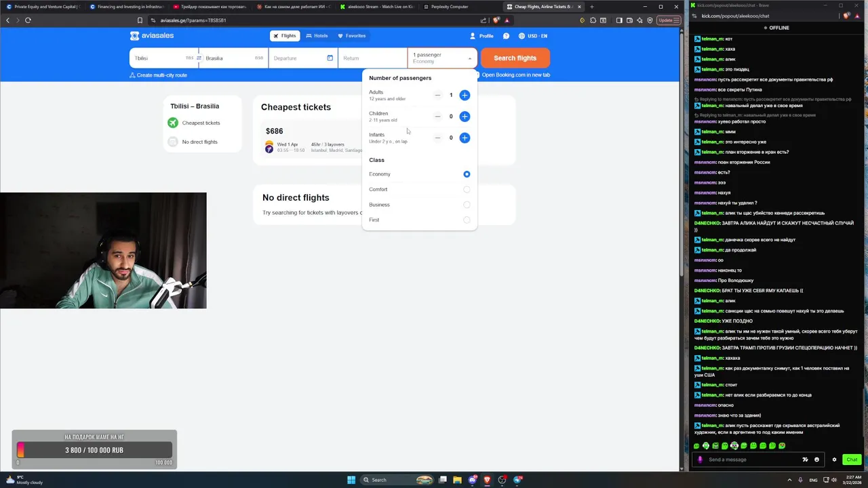This screenshot has width=868, height=488.
Task: Open the Departure calendar icon
Action: [330, 58]
